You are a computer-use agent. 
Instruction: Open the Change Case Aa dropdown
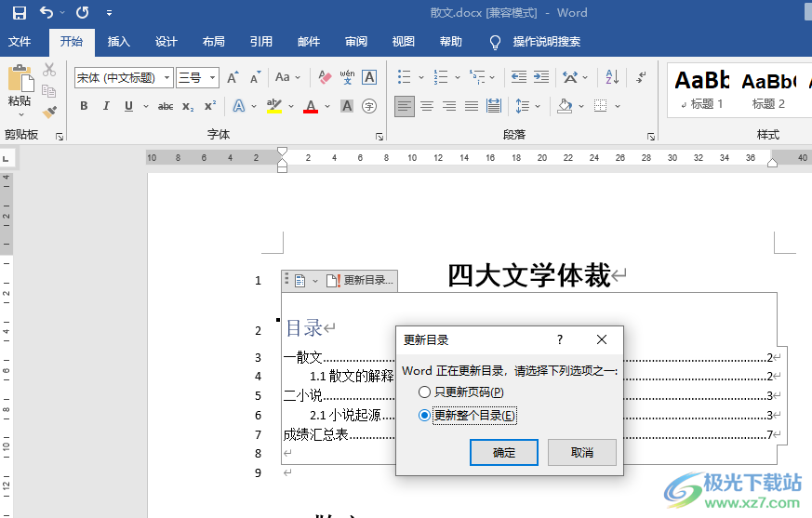pyautogui.click(x=287, y=78)
